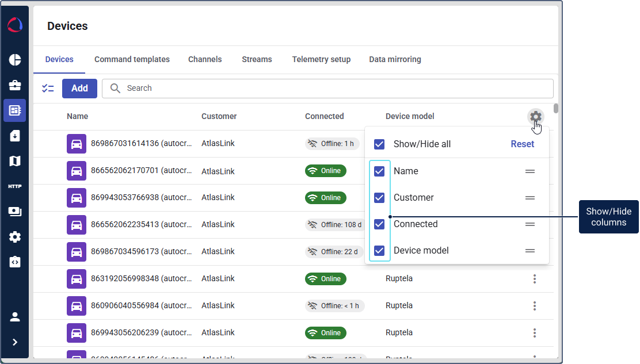
Task: Open the briefcase icon in sidebar
Action: 15,85
